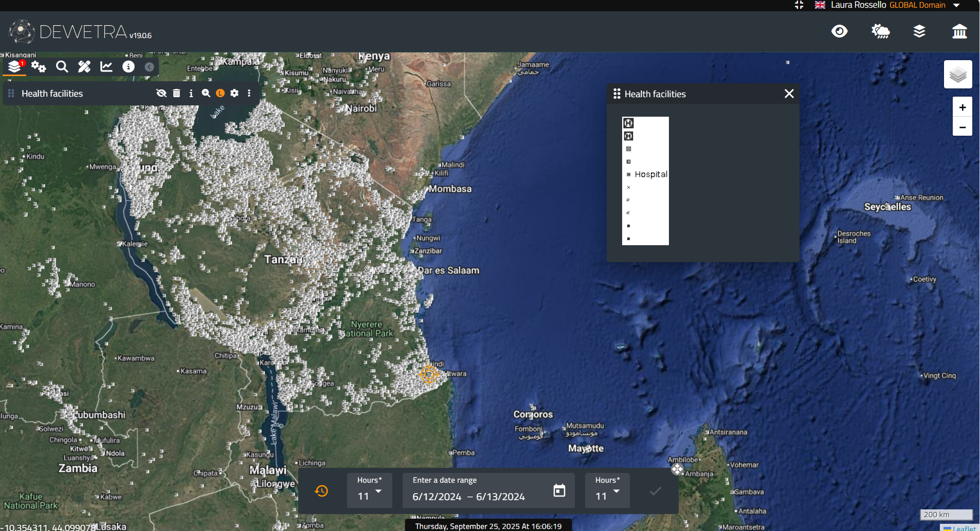This screenshot has width=980, height=531.
Task: Open the line chart tool
Action: coord(106,67)
